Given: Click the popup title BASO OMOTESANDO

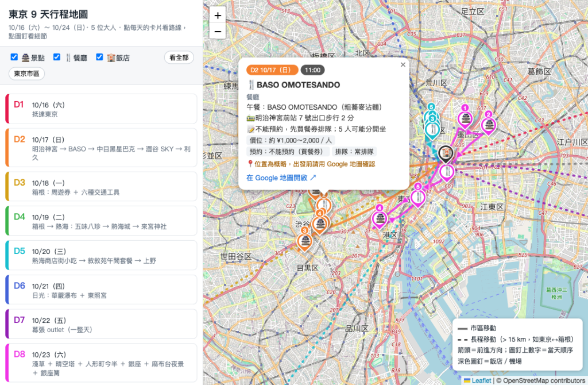Looking at the screenshot, I should (298, 85).
